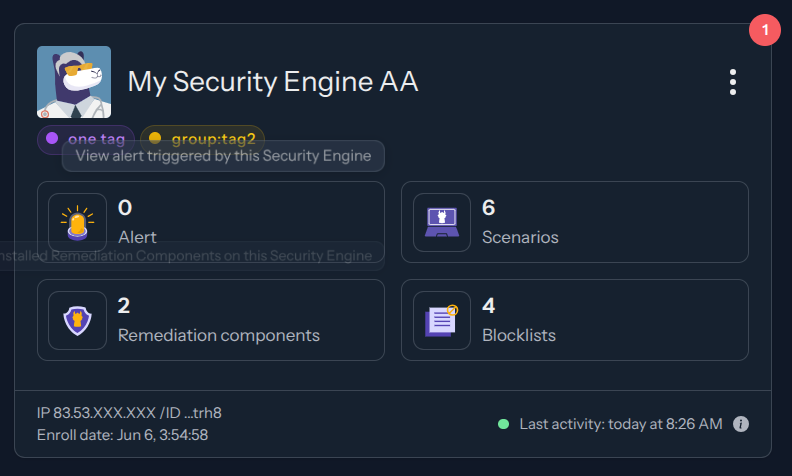Click the Scenarios laptop icon

(441, 222)
